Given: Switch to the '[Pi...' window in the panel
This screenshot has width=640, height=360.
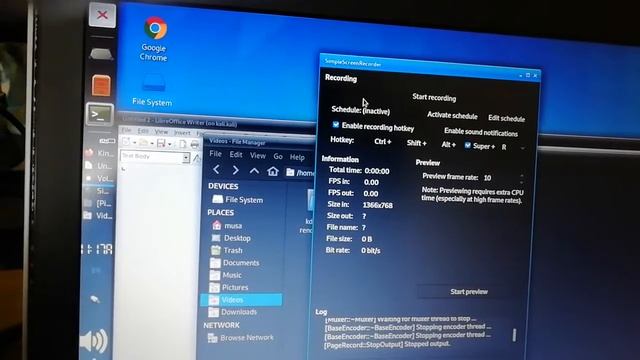Looking at the screenshot, I should click(x=99, y=203).
